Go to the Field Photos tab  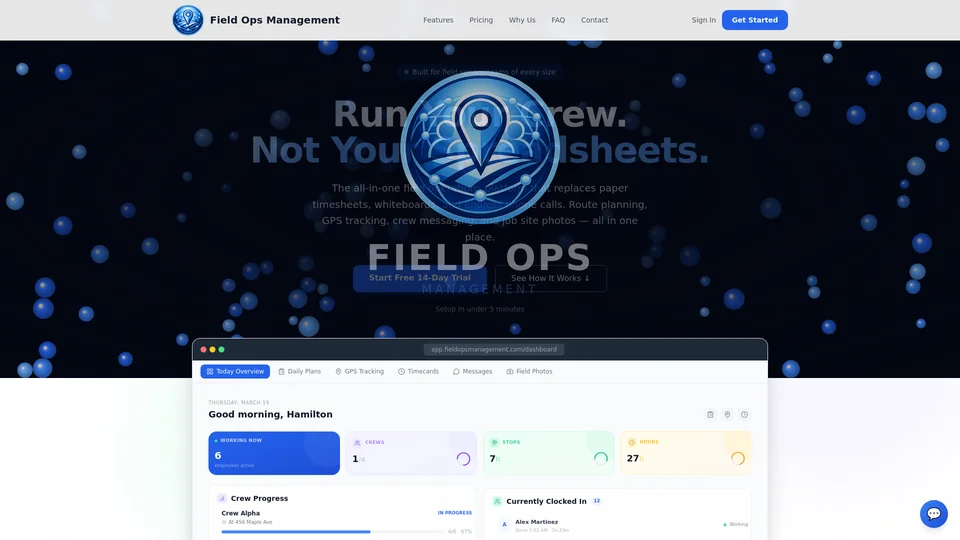(529, 372)
